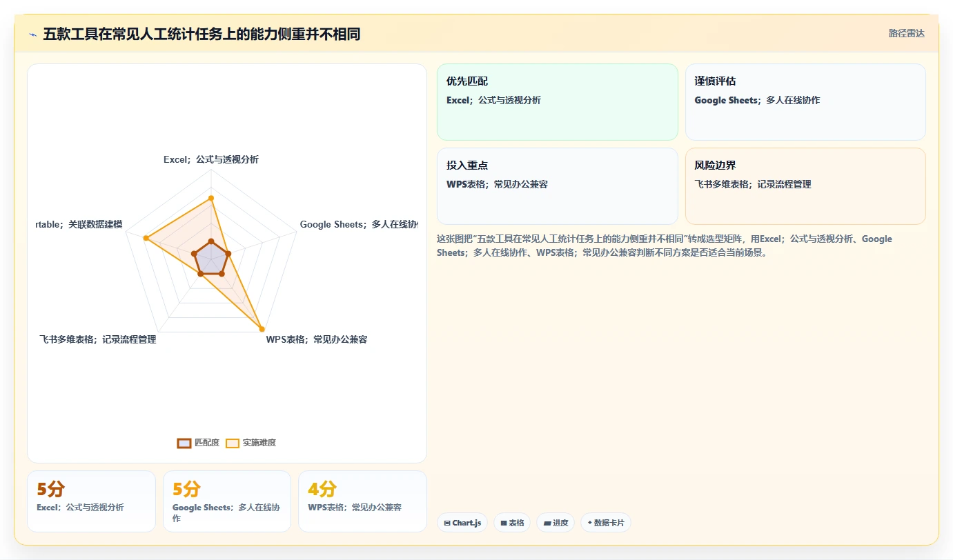Click the orange data point near 关联数据建模 axis
This screenshot has height=560, width=953.
[x=146, y=238]
